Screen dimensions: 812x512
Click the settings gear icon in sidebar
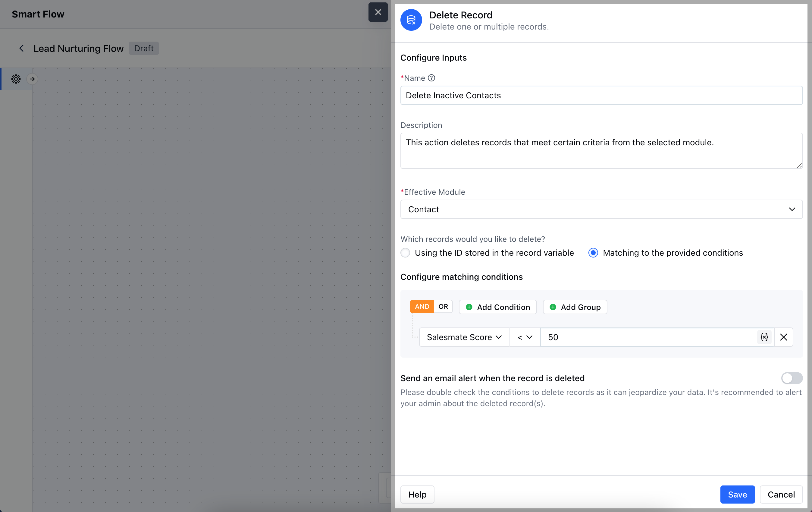click(16, 79)
